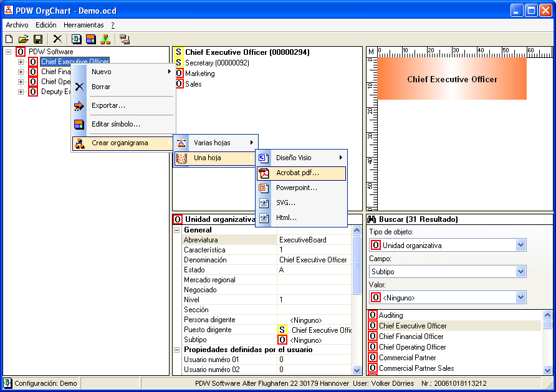
Task: Click the save floppy disk toolbar icon
Action: coord(37,39)
